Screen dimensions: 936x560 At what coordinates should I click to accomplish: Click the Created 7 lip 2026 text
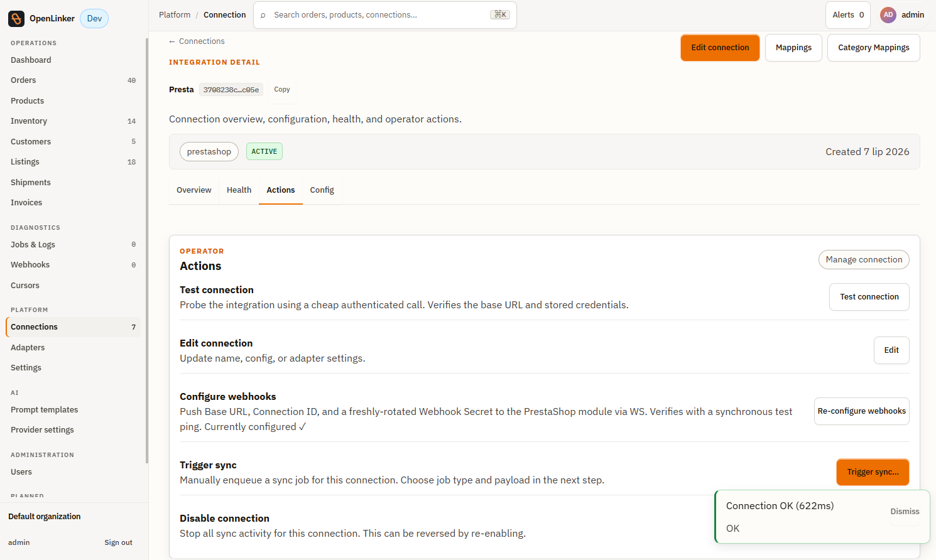pyautogui.click(x=867, y=152)
